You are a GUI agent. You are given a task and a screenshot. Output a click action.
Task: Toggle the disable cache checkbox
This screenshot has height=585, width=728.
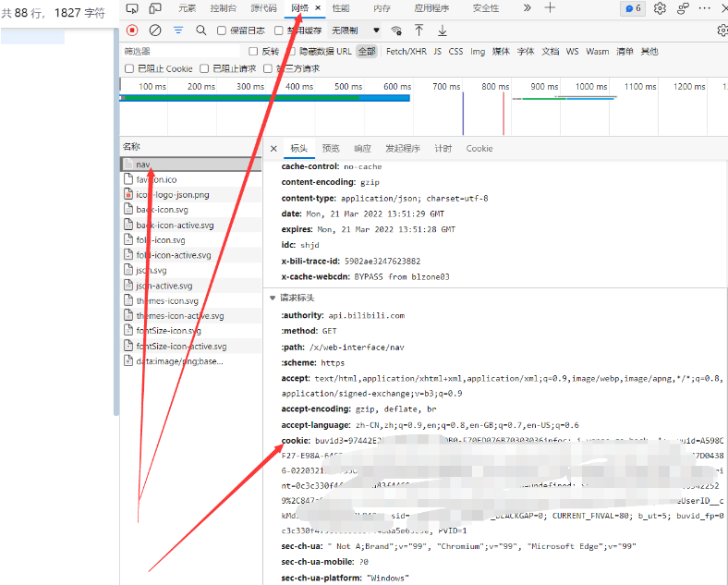[279, 30]
